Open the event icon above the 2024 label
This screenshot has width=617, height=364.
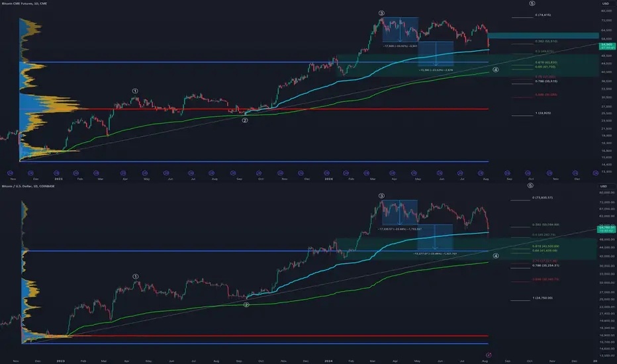point(326,173)
